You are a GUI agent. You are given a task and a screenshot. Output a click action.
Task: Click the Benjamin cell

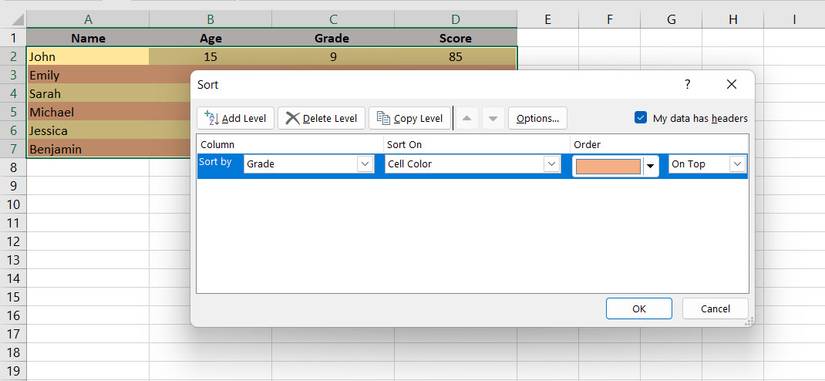88,149
